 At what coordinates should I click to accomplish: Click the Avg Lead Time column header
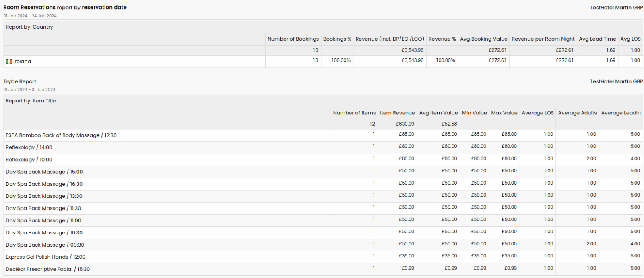(598, 39)
